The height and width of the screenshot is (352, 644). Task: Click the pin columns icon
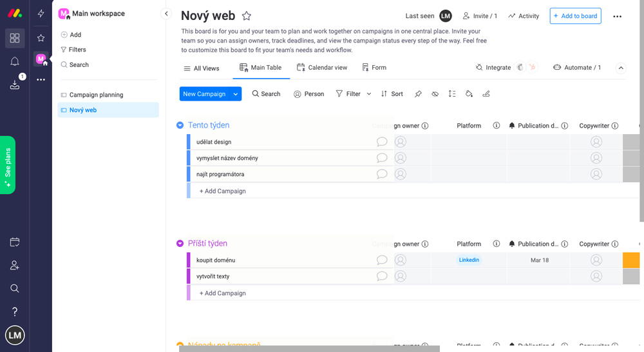[418, 93]
